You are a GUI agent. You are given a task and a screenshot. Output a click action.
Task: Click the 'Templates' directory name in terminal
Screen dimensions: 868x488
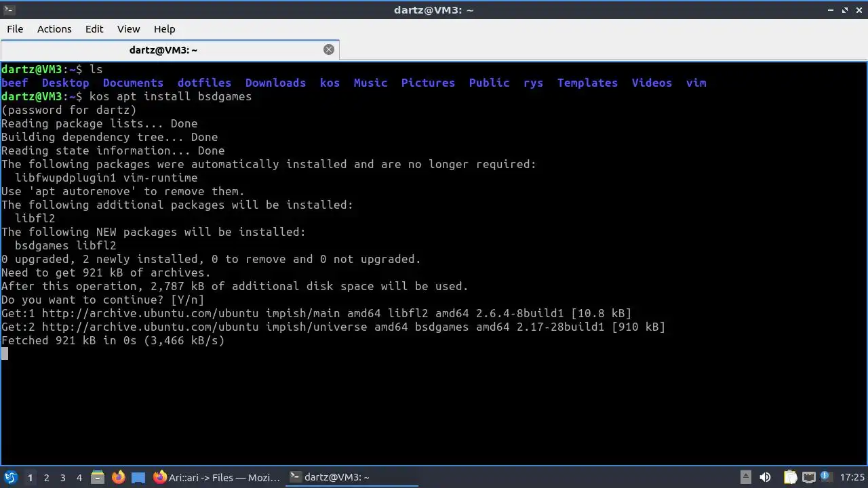pyautogui.click(x=588, y=83)
